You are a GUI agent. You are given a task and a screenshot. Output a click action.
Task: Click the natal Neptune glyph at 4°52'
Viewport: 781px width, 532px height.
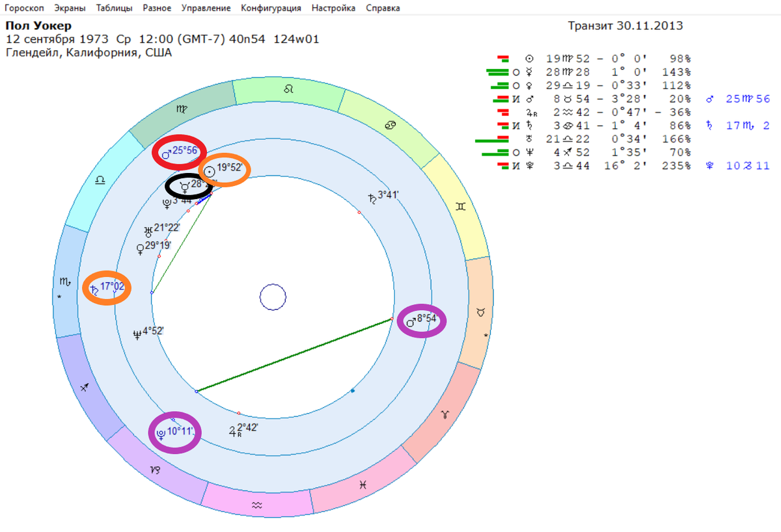pyautogui.click(x=137, y=334)
